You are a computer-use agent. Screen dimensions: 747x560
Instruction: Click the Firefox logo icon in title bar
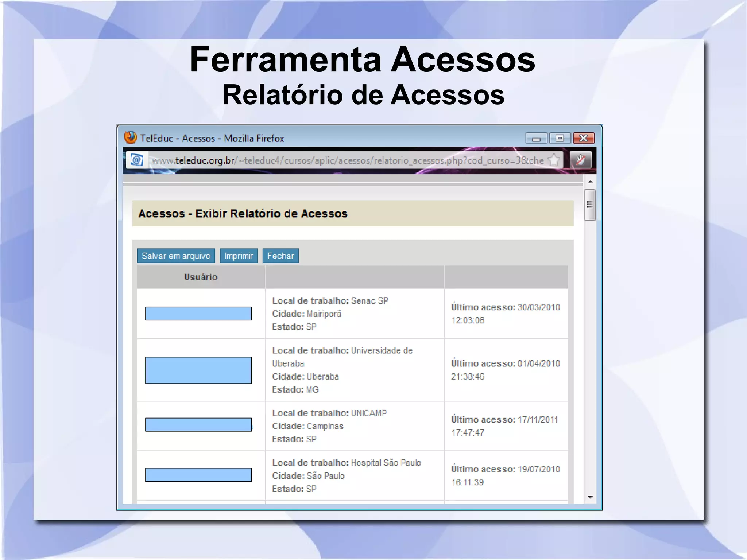(x=130, y=138)
